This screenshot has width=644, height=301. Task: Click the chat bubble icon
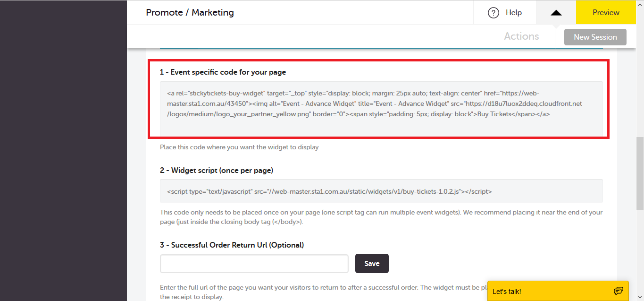point(618,291)
